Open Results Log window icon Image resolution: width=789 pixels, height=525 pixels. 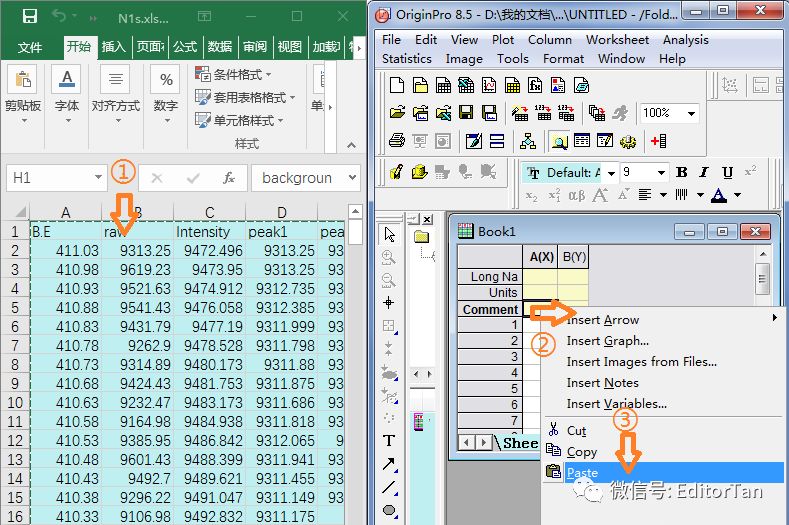[x=582, y=141]
